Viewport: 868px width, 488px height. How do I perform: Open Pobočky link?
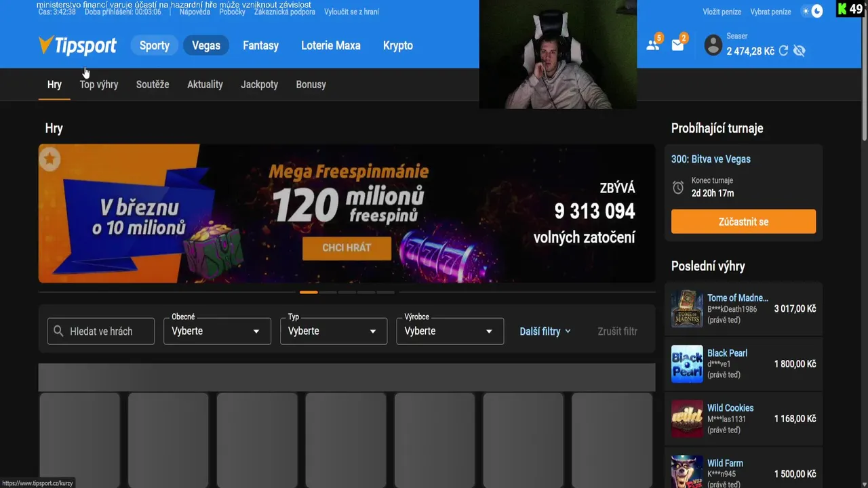[x=233, y=12]
